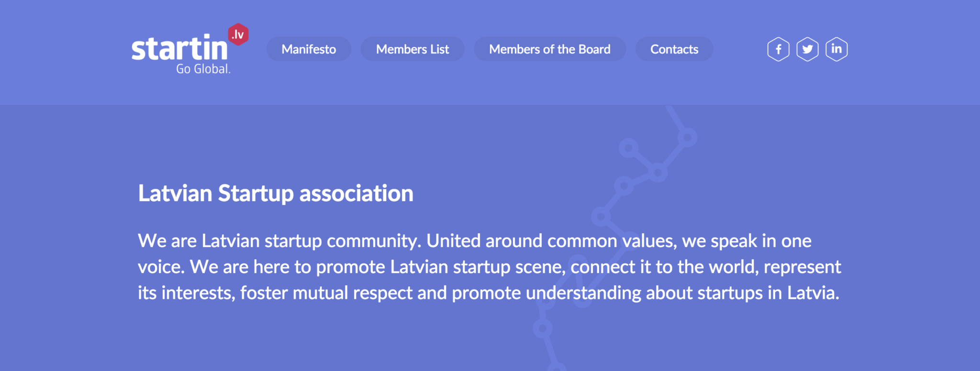The image size is (980, 371).
Task: Click the "Go Global." tagline under the logo
Action: [203, 69]
